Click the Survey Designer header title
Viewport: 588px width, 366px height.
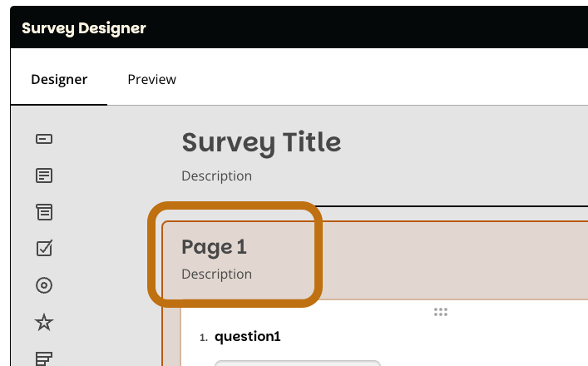tap(84, 28)
